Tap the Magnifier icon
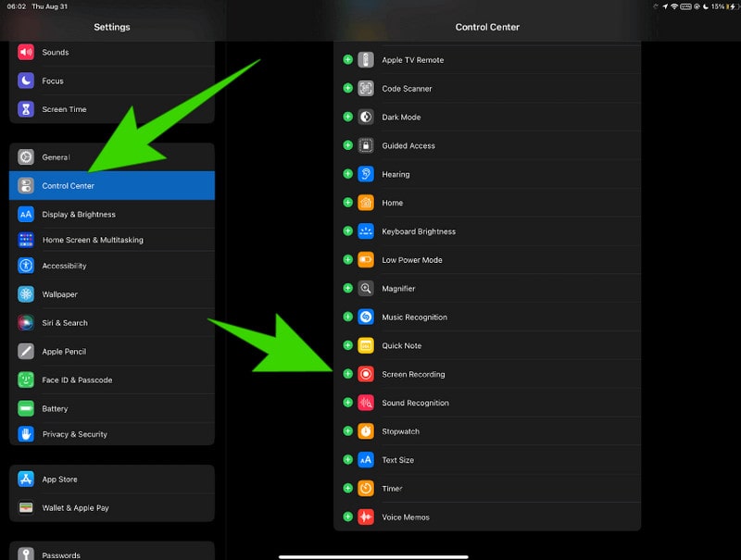The image size is (741, 560). point(366,288)
